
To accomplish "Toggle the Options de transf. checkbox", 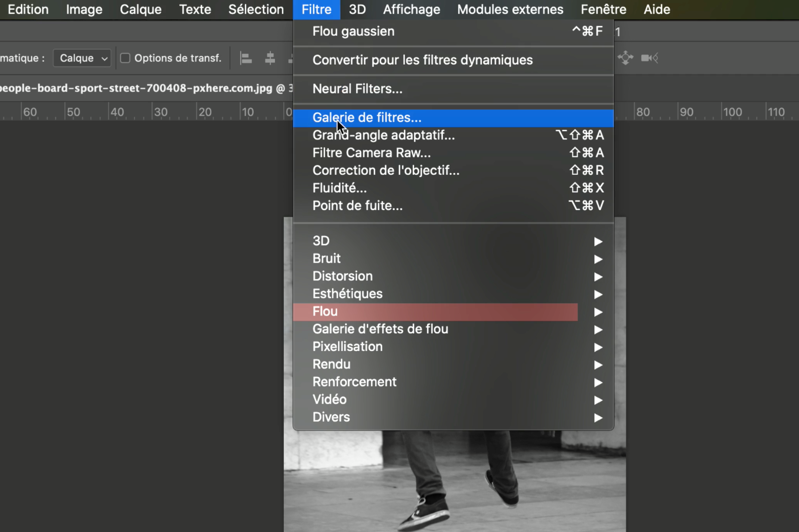I will point(125,58).
